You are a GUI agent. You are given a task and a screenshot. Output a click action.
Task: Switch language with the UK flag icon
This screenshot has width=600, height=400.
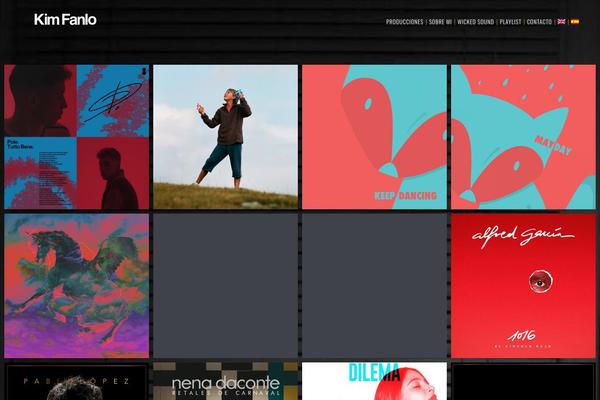pos(561,22)
